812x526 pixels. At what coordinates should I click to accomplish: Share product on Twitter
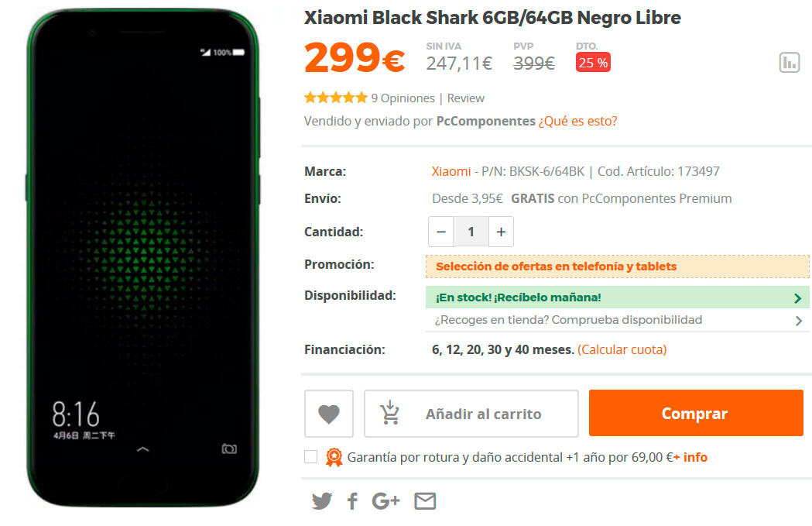(322, 501)
